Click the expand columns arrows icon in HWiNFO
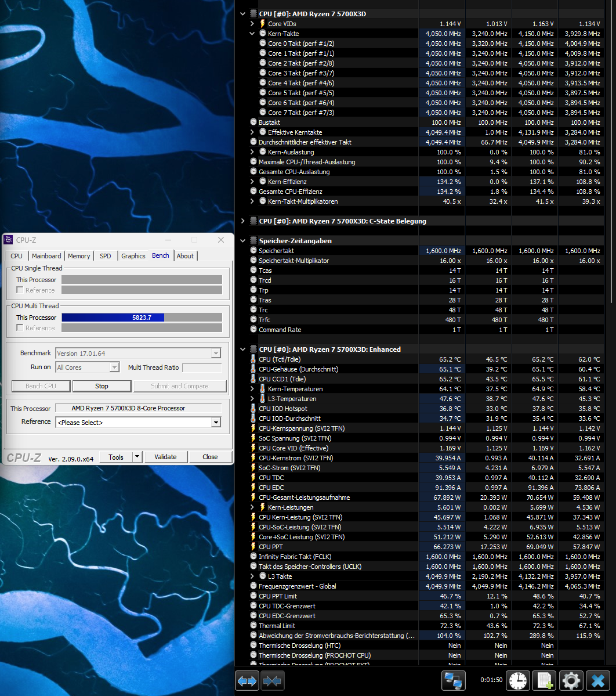Viewport: 616px width, 696px height. (247, 681)
